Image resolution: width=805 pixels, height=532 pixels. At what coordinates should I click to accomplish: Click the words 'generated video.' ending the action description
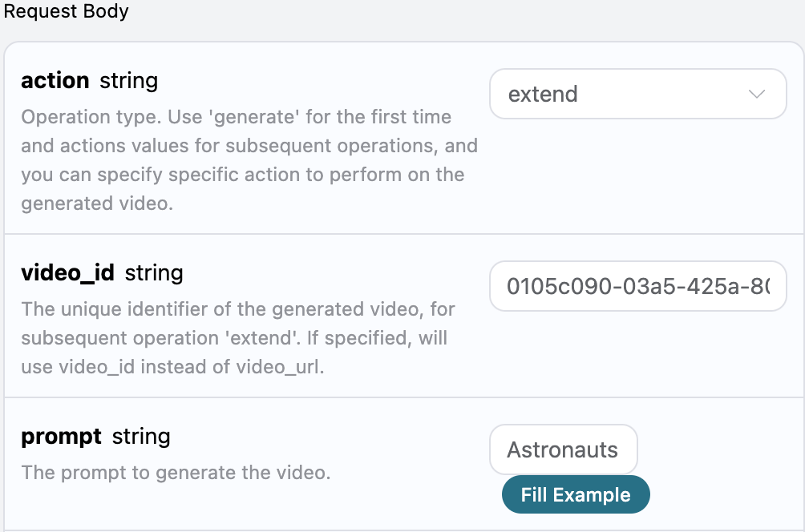point(97,204)
